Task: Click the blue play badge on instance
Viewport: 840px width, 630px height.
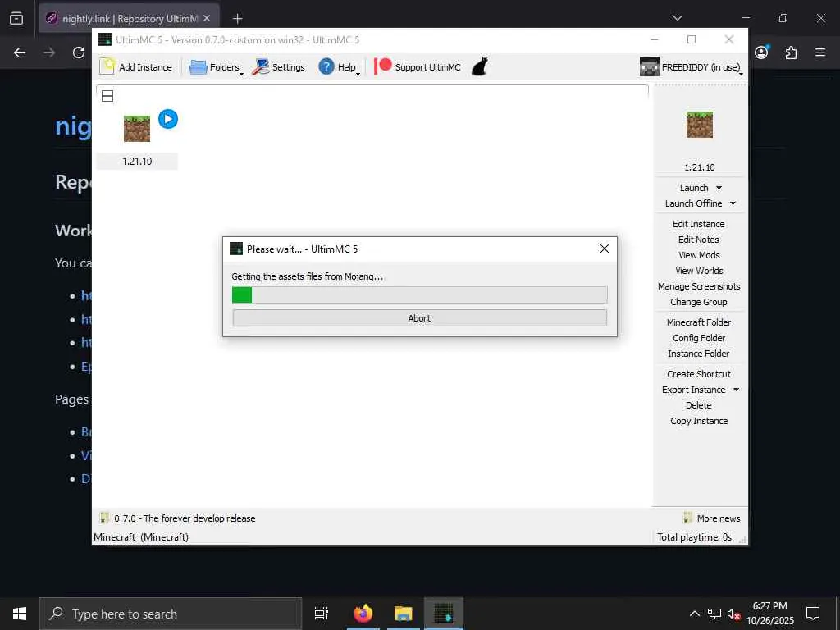Action: pos(168,119)
